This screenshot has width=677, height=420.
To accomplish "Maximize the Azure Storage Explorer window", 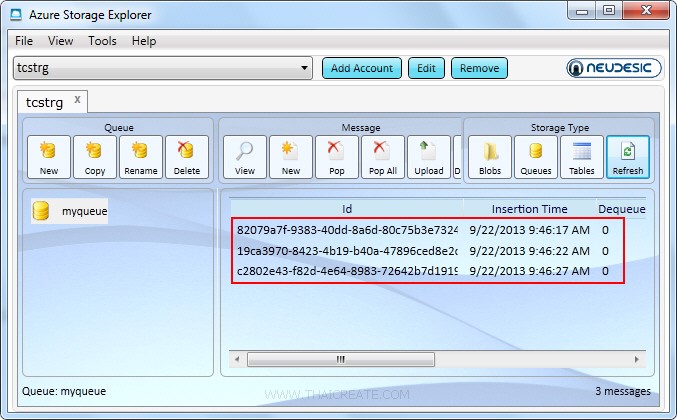I will 609,11.
